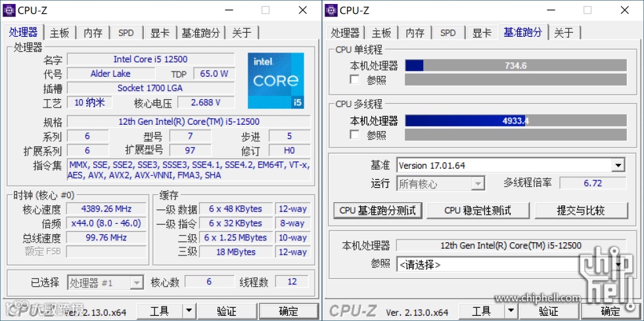The image size is (644, 321).
Task: Click 工具 button in right window
Action: [x=481, y=310]
